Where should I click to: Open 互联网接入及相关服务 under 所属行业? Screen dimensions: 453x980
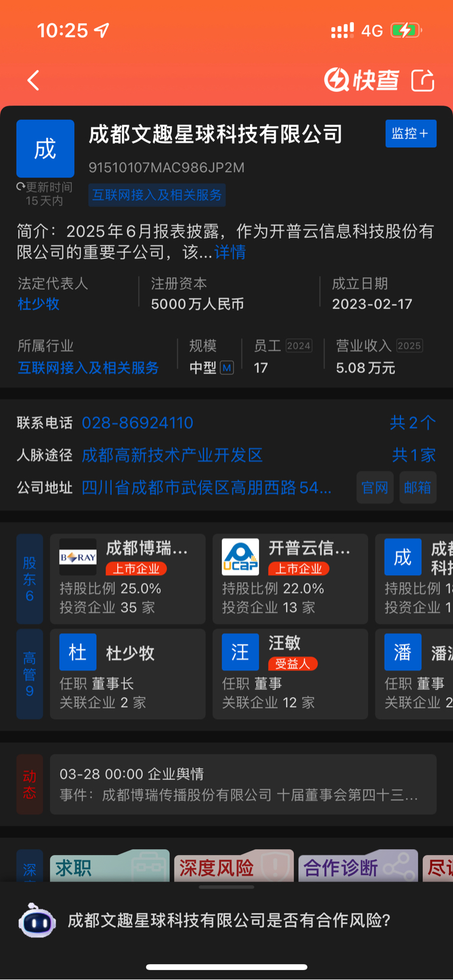pyautogui.click(x=88, y=368)
